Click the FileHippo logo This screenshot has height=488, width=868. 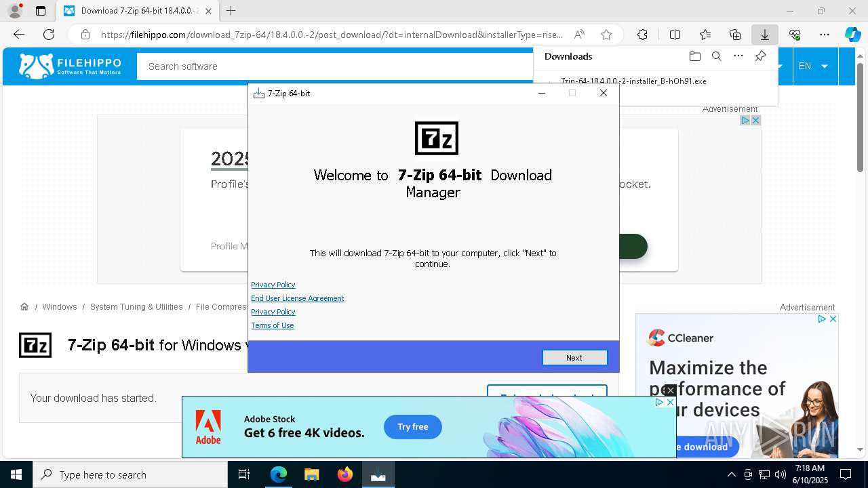tap(70, 66)
